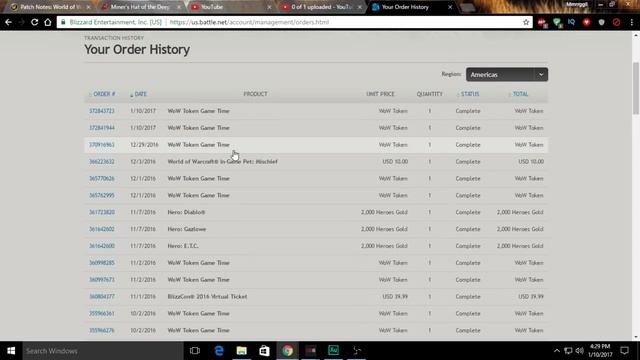Screen dimensions: 640x360
Task: Click the page vertical scrollbar thumb
Action: [x=636, y=89]
